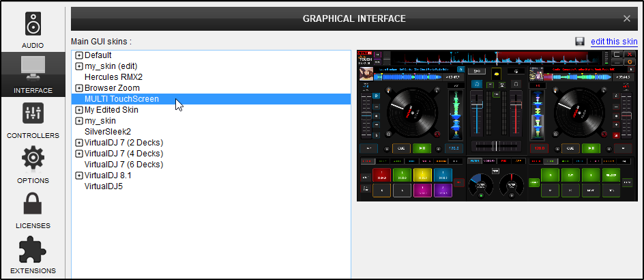Expand the My Edited Skin entry
The image size is (644, 280).
point(79,110)
